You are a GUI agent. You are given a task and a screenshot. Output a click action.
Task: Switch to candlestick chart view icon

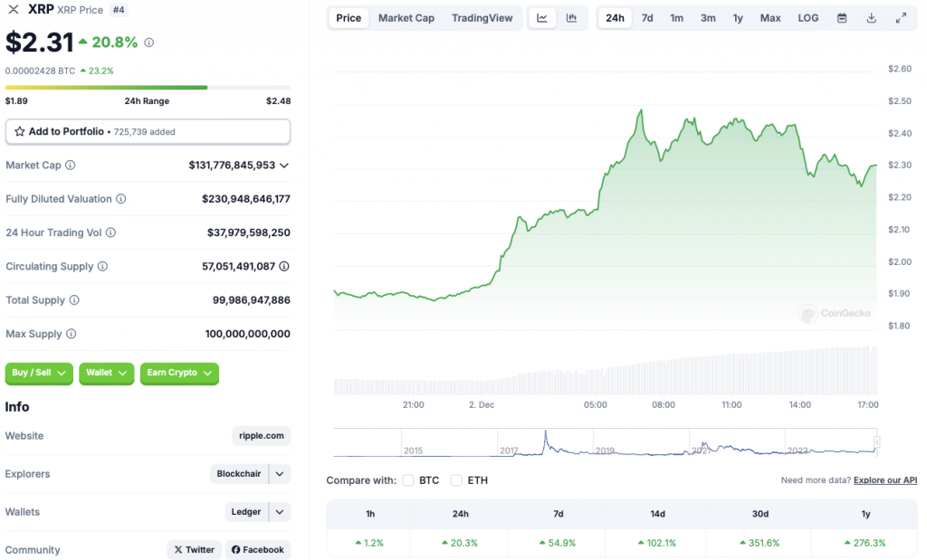pos(571,18)
